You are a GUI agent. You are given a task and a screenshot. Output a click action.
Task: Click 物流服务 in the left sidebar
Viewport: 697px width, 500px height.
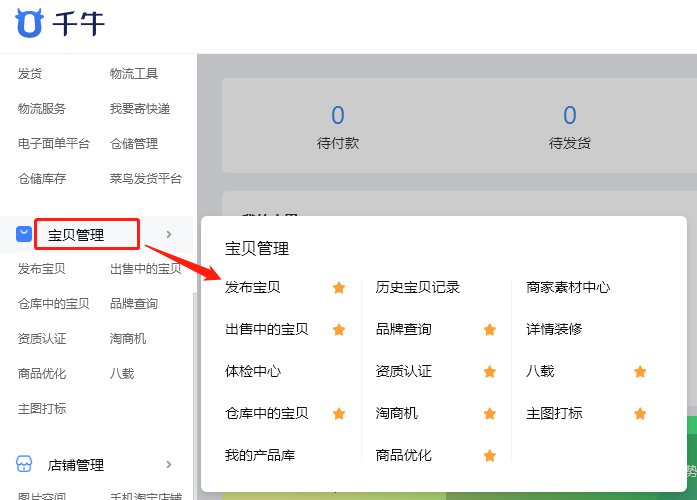click(x=42, y=108)
